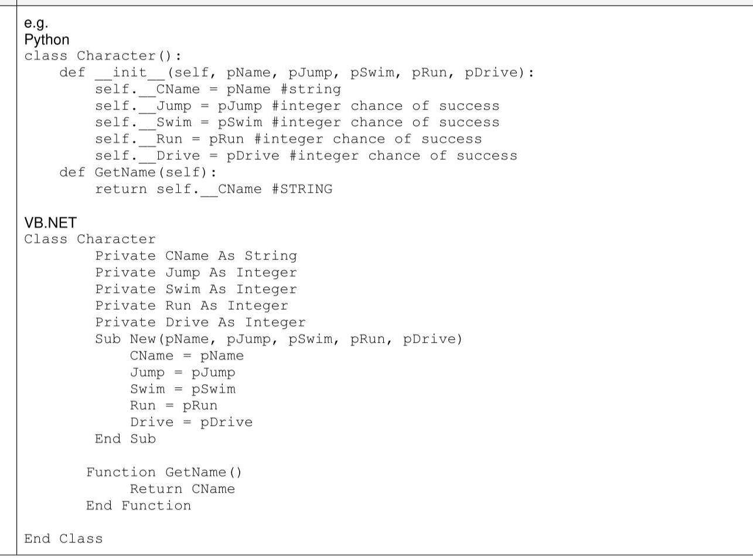
Task: Click the "Function GetName()" line
Action: point(163,473)
